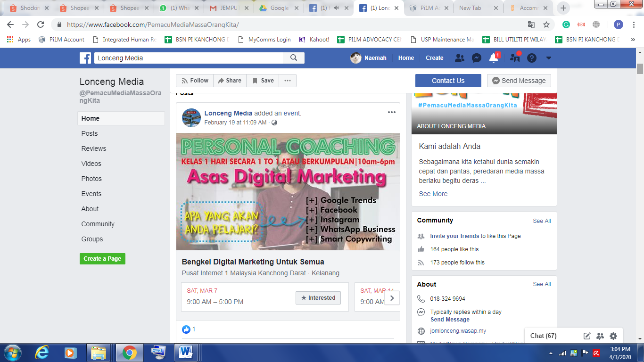Switch to the Pi1M Account browser tab
The image size is (644, 362).
[428, 8]
